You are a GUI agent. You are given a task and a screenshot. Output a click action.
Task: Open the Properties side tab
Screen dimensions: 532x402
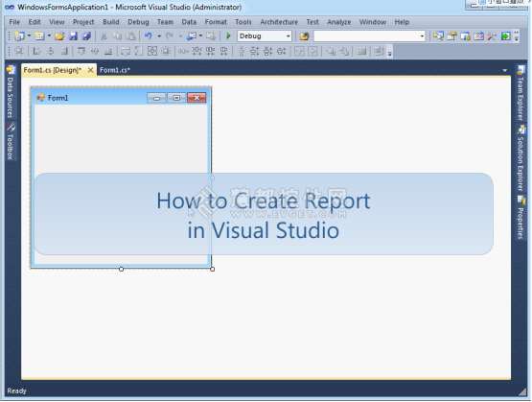pyautogui.click(x=520, y=218)
